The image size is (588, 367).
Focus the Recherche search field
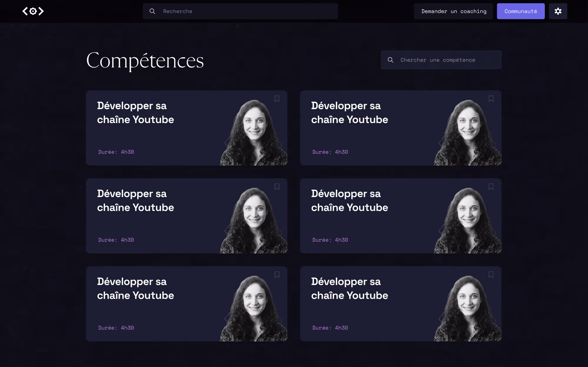pyautogui.click(x=247, y=11)
